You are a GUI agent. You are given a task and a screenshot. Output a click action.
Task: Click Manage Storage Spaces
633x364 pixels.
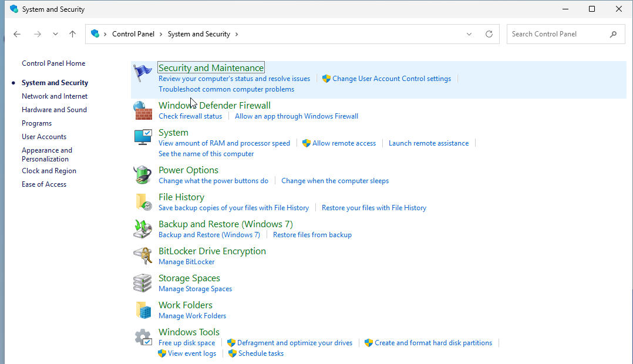coord(195,289)
